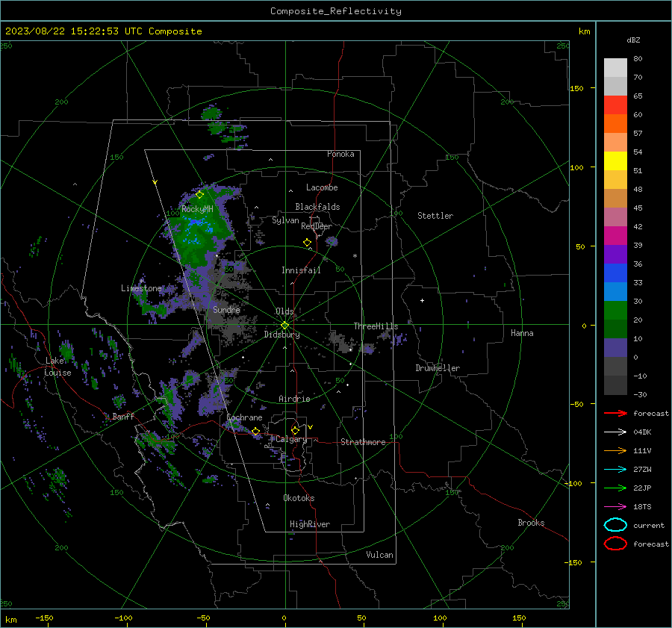This screenshot has height=628, width=672.
Task: Click the cyan current ellipse icon
Action: point(615,525)
